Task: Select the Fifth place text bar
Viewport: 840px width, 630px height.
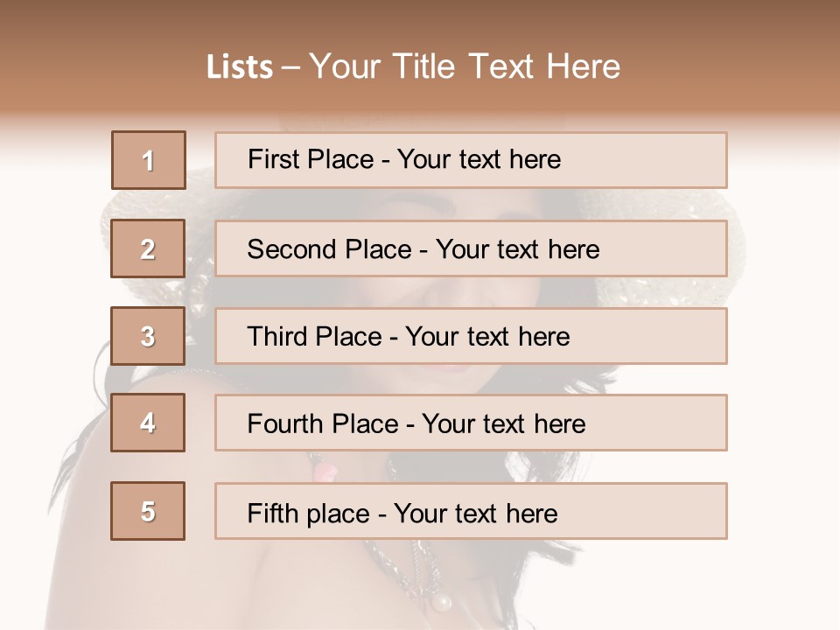Action: click(471, 511)
